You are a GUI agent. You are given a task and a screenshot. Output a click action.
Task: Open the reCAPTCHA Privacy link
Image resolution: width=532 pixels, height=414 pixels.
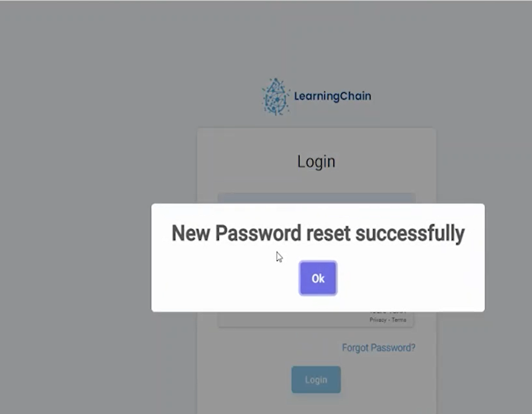(378, 320)
